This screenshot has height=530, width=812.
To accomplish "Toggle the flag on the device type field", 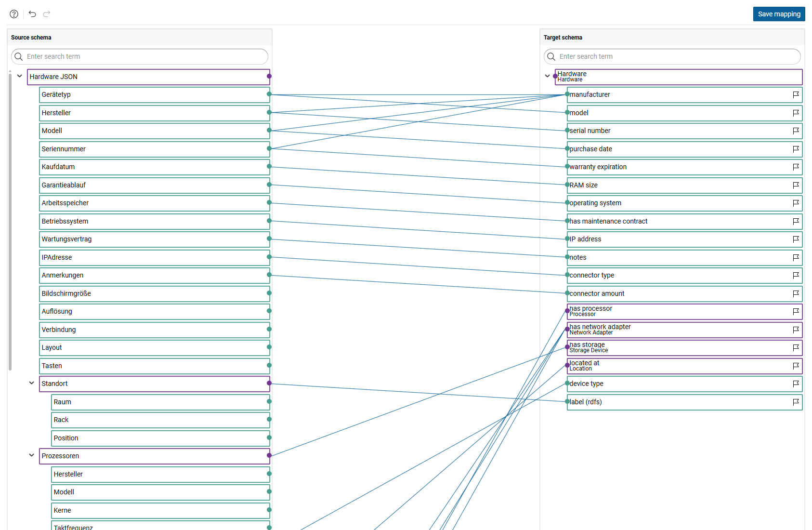I will (796, 384).
